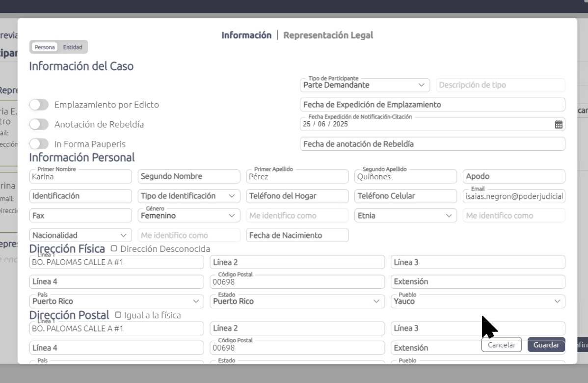The image size is (588, 383).
Task: Select the Información tab
Action: tap(246, 35)
